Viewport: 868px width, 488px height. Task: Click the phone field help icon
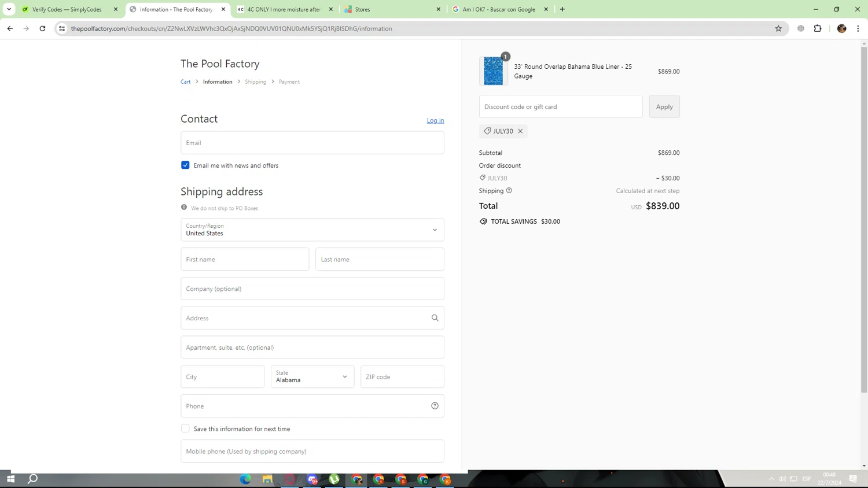point(435,406)
